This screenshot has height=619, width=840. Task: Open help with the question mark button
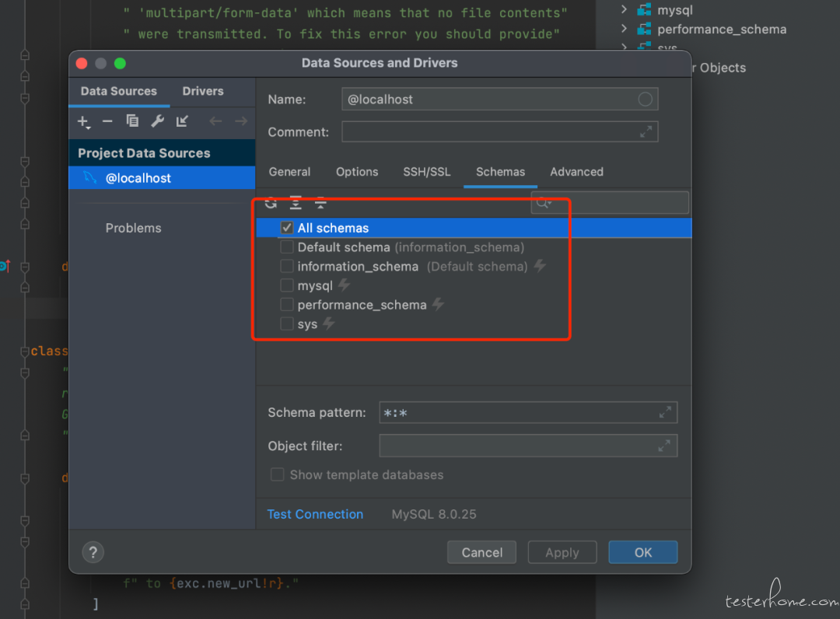[x=93, y=552]
